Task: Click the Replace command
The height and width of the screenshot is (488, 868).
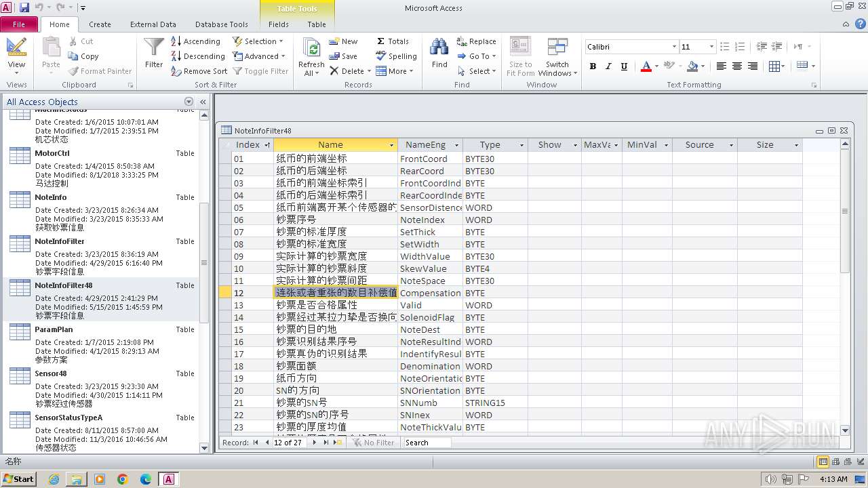Action: click(x=476, y=41)
